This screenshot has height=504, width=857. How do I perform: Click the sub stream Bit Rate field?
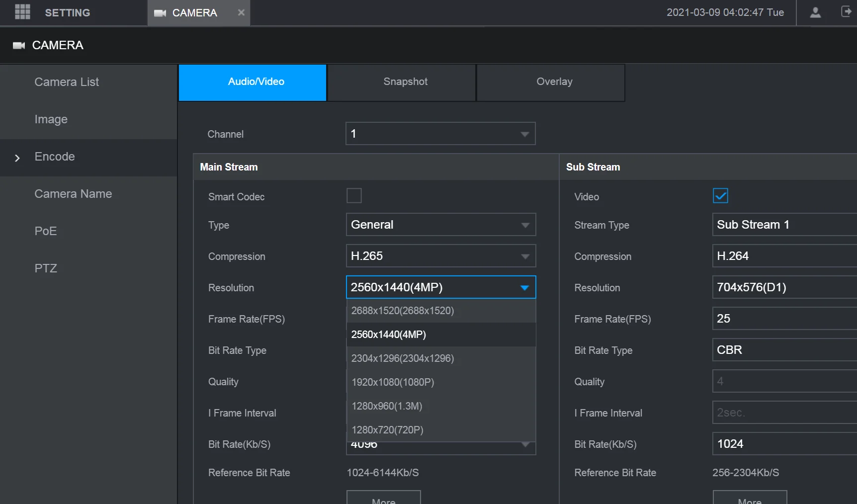point(783,444)
